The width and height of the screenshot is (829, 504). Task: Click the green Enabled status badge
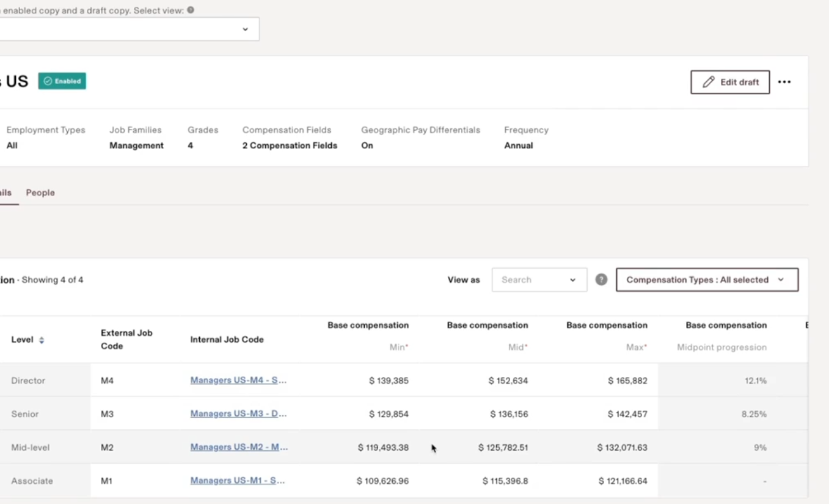(x=62, y=81)
